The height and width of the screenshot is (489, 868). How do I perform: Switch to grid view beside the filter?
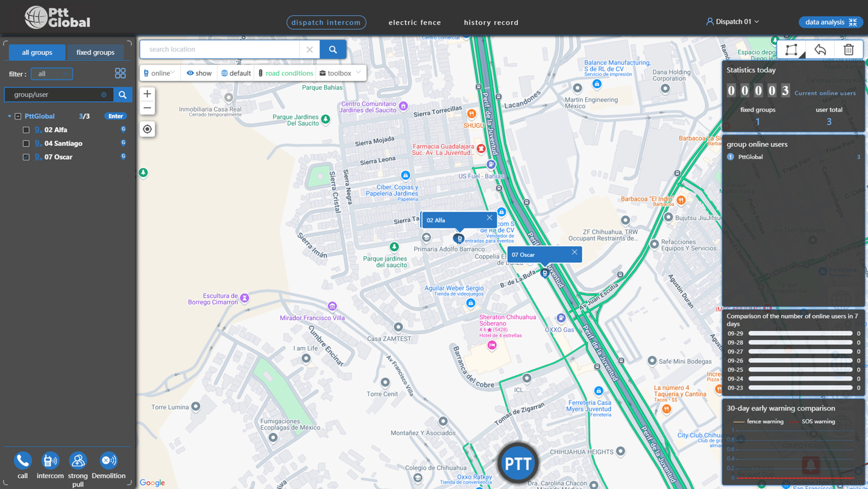(121, 74)
